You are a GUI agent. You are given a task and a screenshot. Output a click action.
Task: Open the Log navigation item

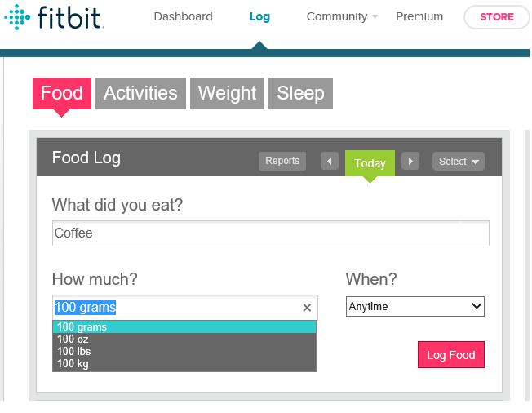pos(259,16)
